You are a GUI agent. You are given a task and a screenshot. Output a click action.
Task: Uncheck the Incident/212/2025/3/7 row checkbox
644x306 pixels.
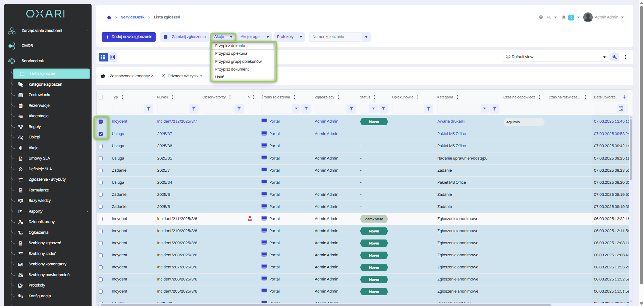click(101, 122)
